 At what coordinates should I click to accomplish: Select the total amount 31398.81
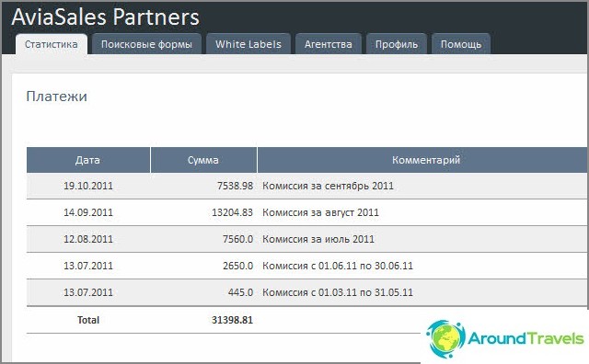(233, 320)
